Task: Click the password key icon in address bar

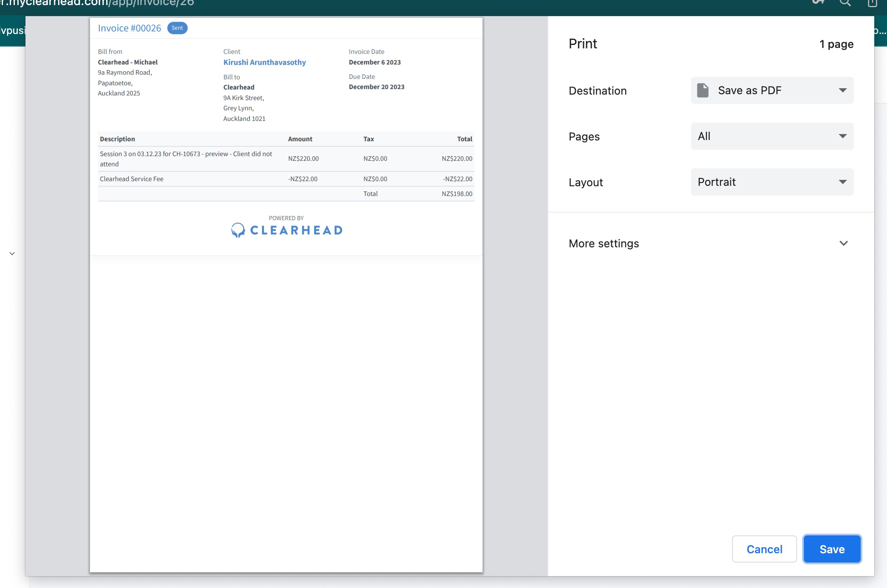Action: (818, 3)
